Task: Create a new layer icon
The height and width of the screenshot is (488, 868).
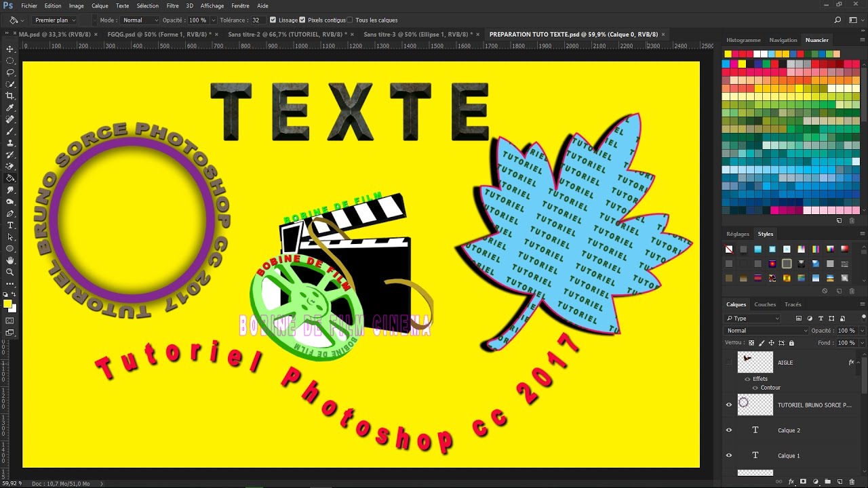Action: coord(840,481)
